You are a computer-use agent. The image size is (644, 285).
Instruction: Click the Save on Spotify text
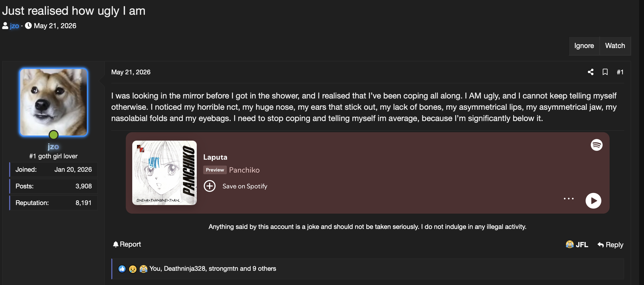click(245, 186)
